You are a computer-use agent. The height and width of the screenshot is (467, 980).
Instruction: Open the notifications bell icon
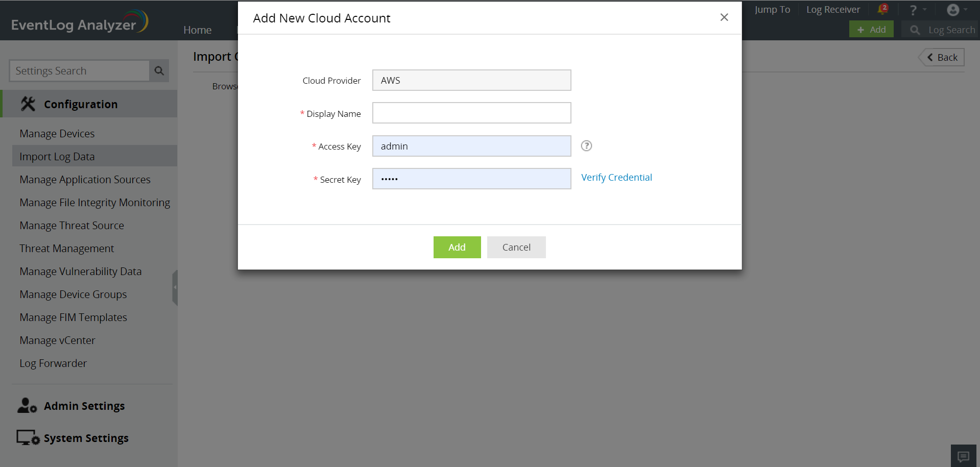click(x=882, y=10)
